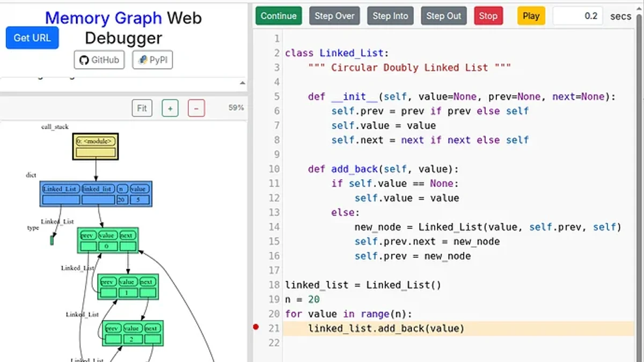Click the Linked_List node with value 2
The width and height of the screenshot is (644, 362).
pos(133,333)
